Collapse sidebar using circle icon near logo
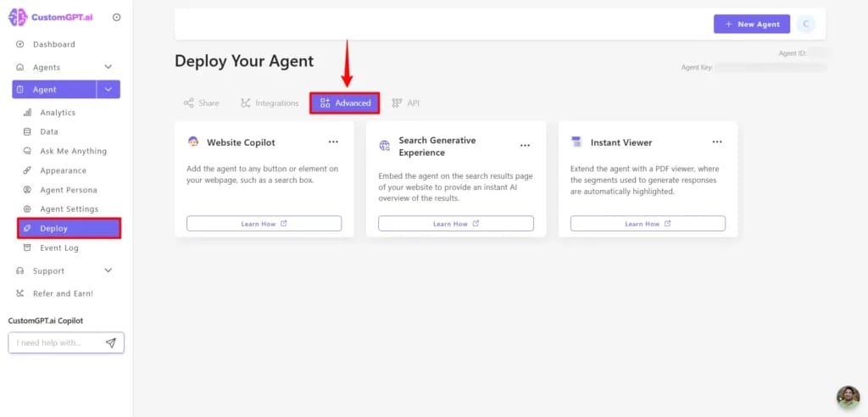This screenshot has height=417, width=868. (x=116, y=17)
